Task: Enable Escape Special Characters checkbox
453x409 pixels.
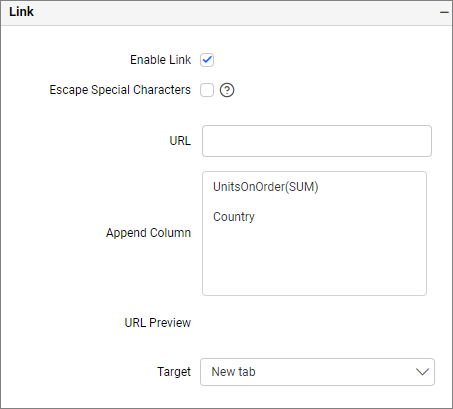Action: [x=207, y=90]
